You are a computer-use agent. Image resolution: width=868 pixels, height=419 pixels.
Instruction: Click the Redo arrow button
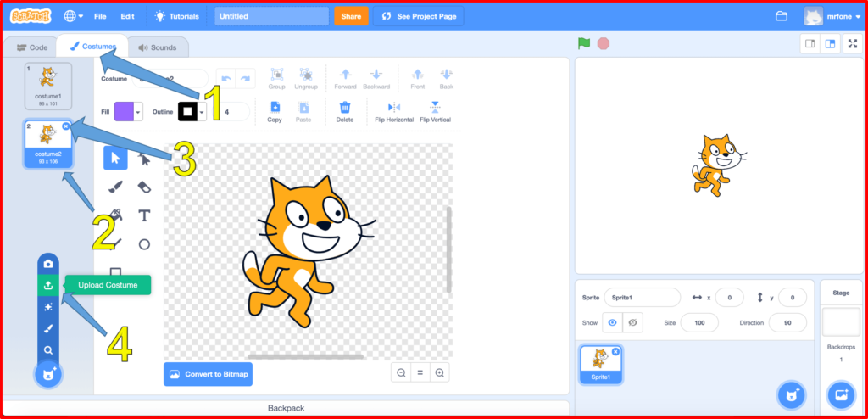(x=246, y=78)
